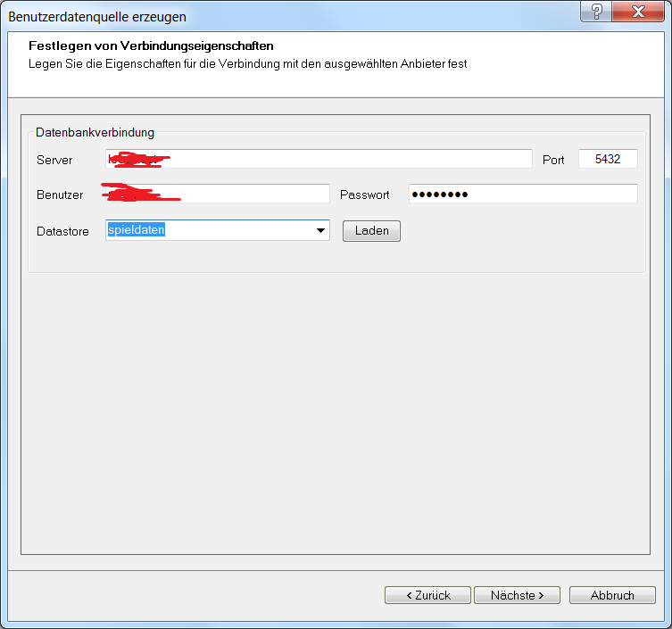Open the Datastore dropdown arrow

point(320,230)
